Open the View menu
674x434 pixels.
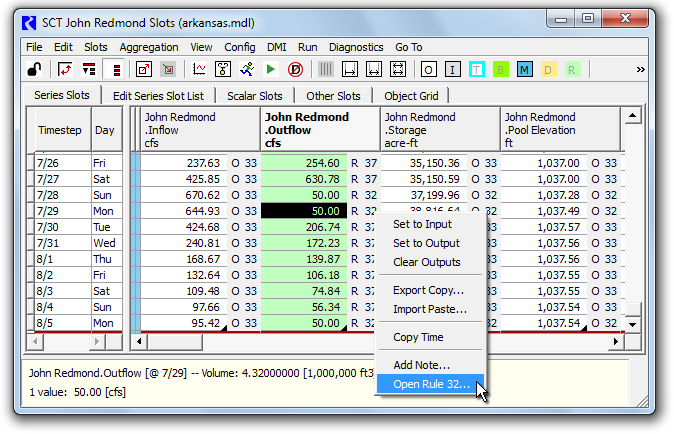click(201, 47)
